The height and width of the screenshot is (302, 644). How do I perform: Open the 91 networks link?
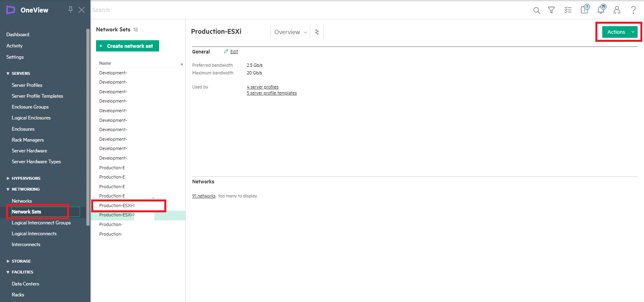(x=204, y=196)
